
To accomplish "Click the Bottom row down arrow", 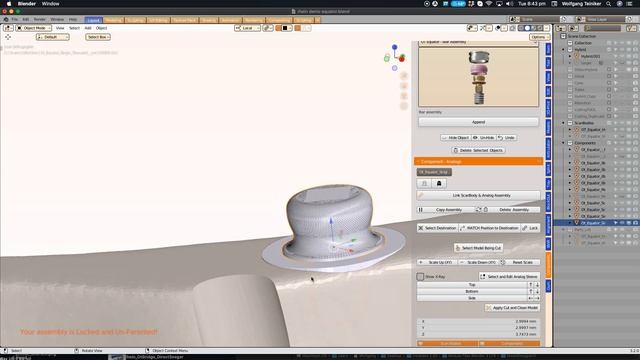I will (537, 291).
